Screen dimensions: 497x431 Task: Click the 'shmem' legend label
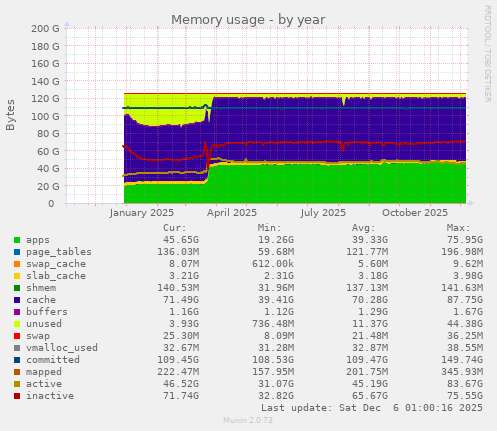coord(41,288)
